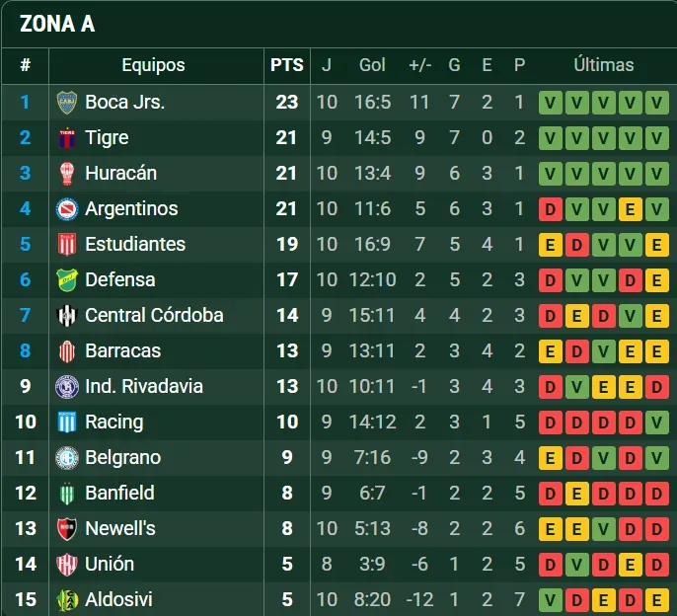Viewport: 677px width, 616px height.
Task: Click the Racing team badge
Action: [x=67, y=422]
